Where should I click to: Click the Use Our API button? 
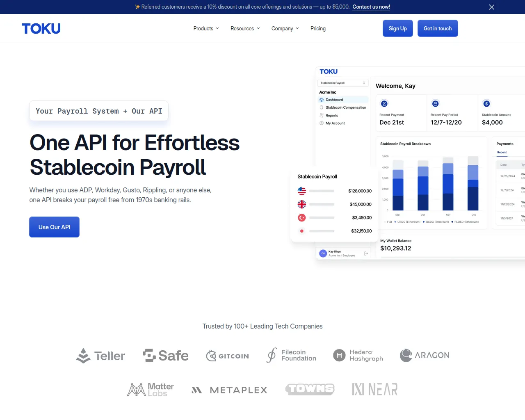pos(54,227)
